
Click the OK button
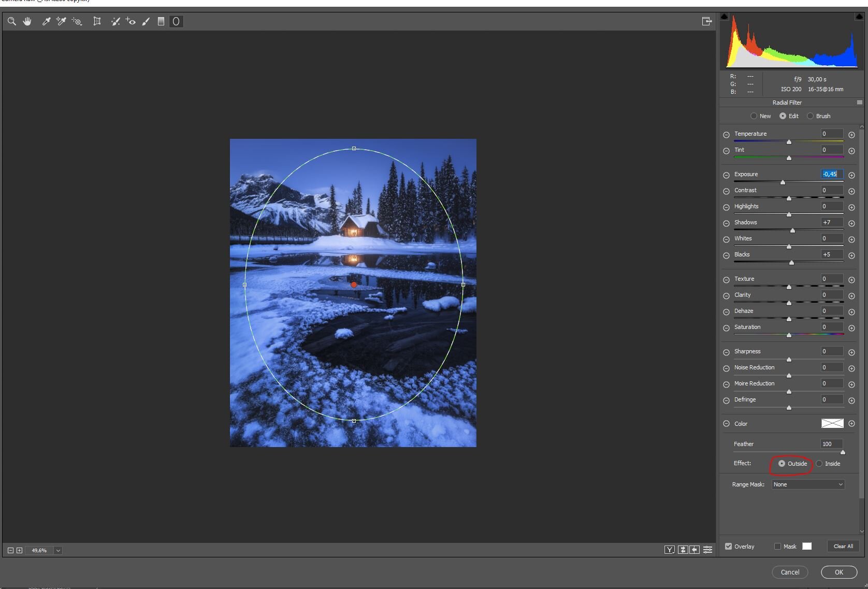coord(839,572)
